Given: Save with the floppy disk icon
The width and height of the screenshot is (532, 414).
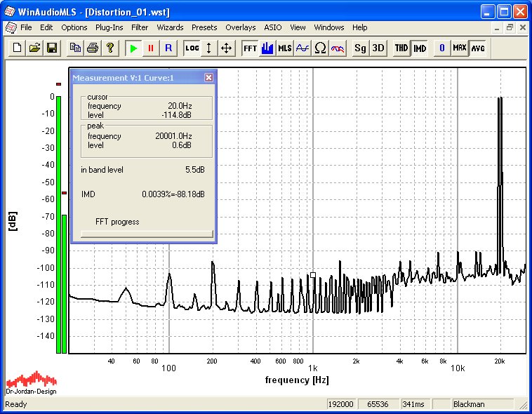Looking at the screenshot, I should [52, 48].
